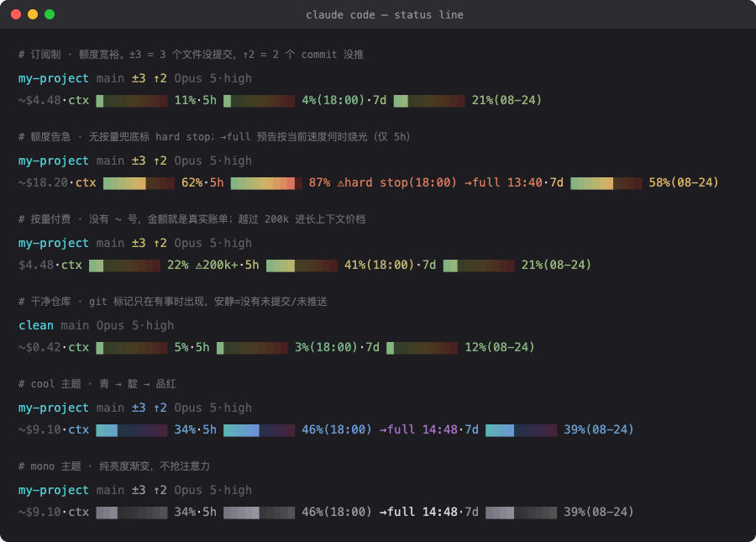Click the 5h progress bar next to 87%

point(266,183)
